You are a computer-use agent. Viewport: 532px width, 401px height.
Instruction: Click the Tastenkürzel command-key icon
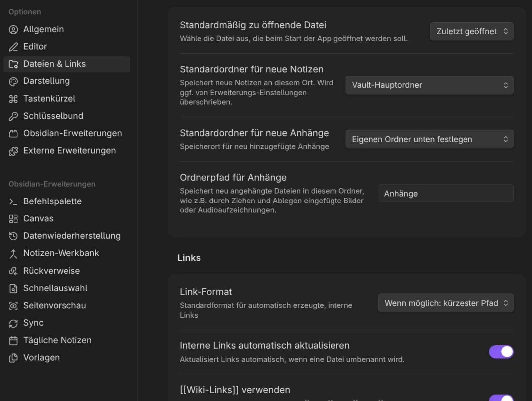(x=13, y=99)
